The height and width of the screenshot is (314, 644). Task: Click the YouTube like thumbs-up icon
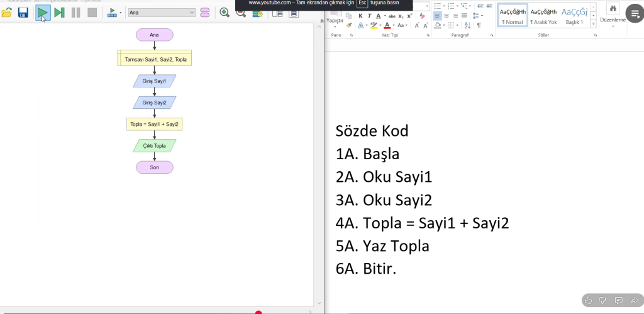[587, 300]
